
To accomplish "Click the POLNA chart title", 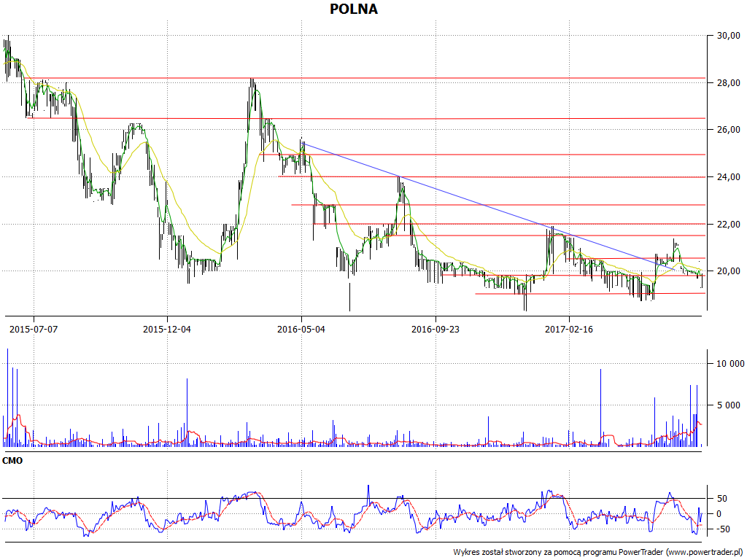I will point(354,9).
